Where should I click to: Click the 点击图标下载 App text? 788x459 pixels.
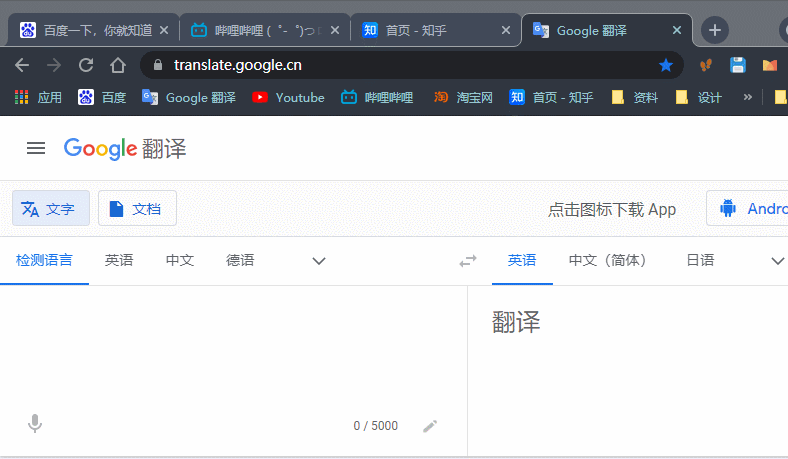tap(612, 209)
